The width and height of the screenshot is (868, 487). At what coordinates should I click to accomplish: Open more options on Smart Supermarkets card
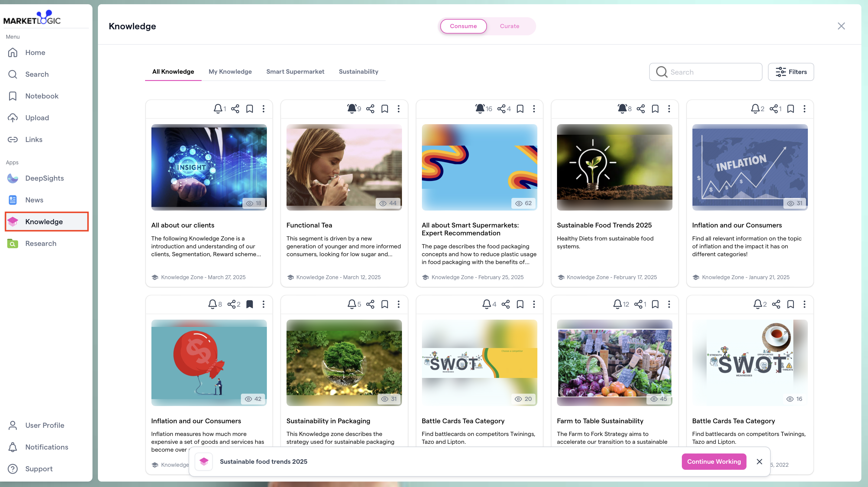[534, 108]
